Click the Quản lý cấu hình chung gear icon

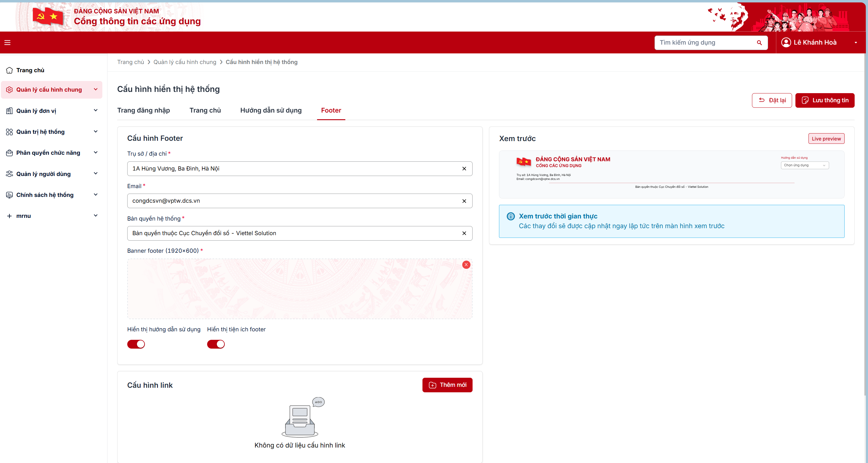click(9, 90)
